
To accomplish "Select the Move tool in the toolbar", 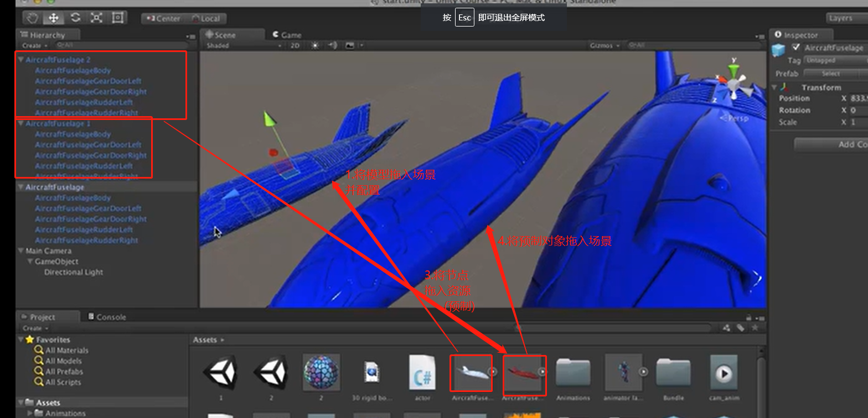I will tap(54, 18).
